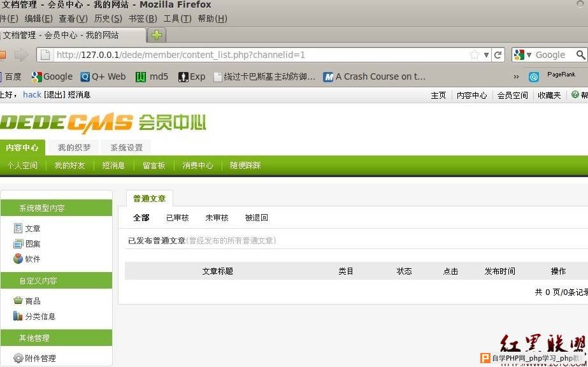This screenshot has height=367, width=588.
Task: Click the 发布时间 column header
Action: [499, 271]
